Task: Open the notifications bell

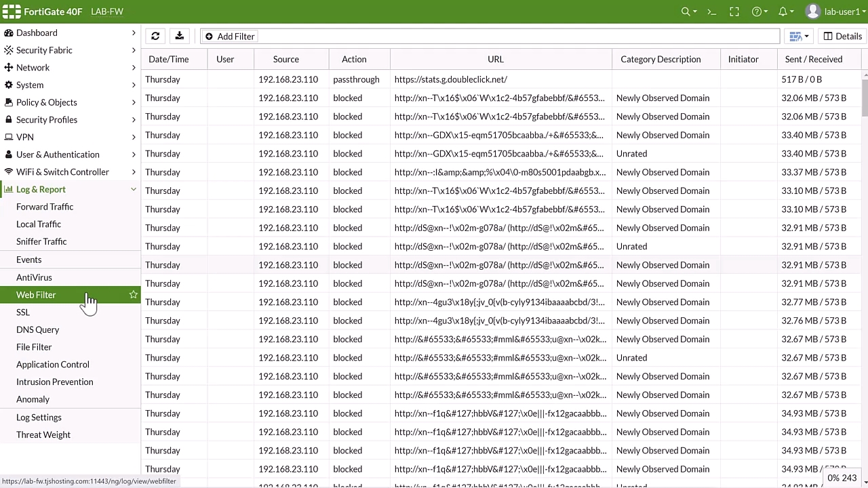Action: pyautogui.click(x=785, y=12)
